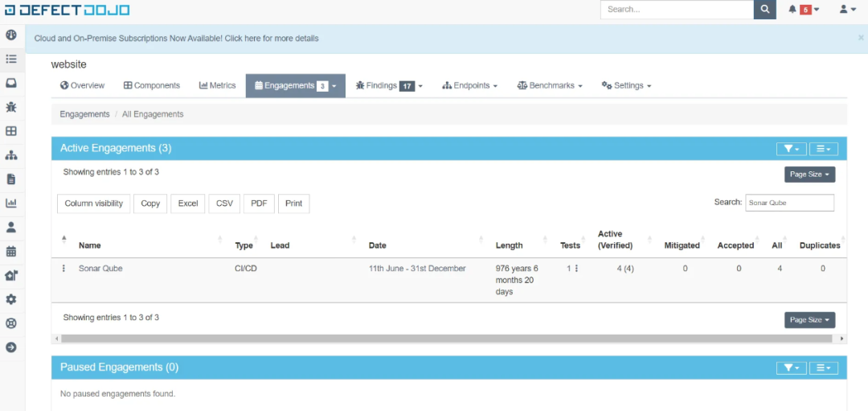Export the table to Excel
Screen dimensions: 868x411
[187, 203]
